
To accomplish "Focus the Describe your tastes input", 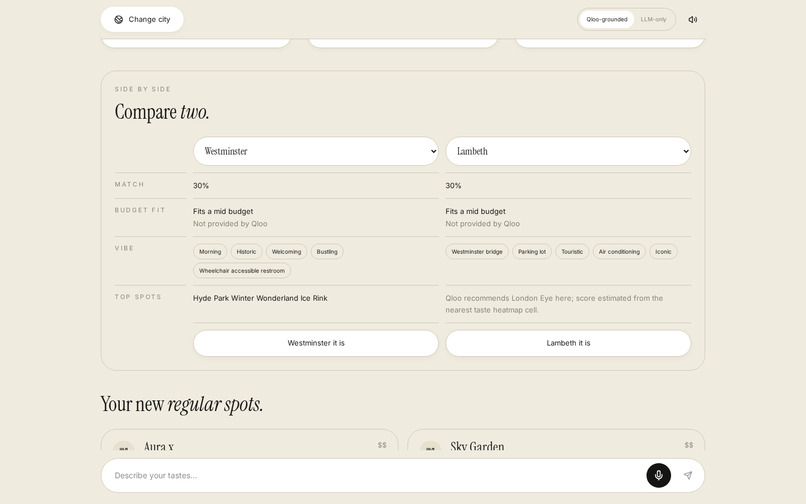I will click(x=375, y=476).
